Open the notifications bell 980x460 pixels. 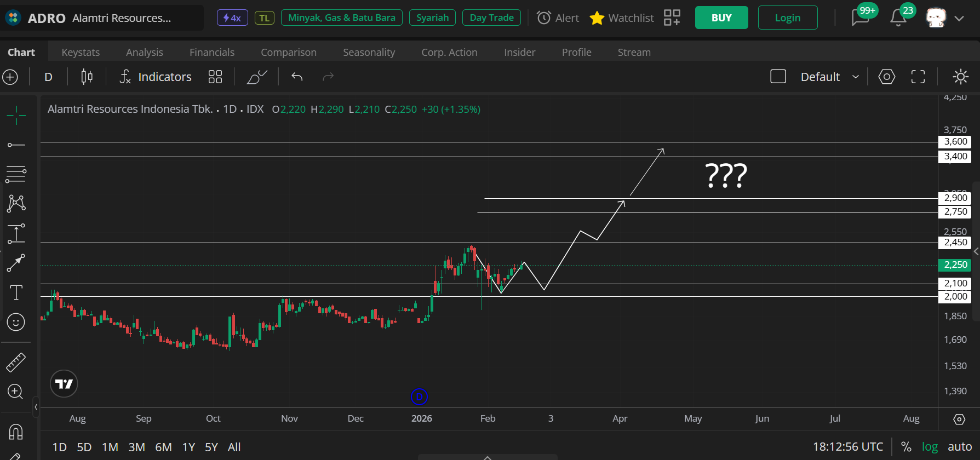pyautogui.click(x=898, y=18)
